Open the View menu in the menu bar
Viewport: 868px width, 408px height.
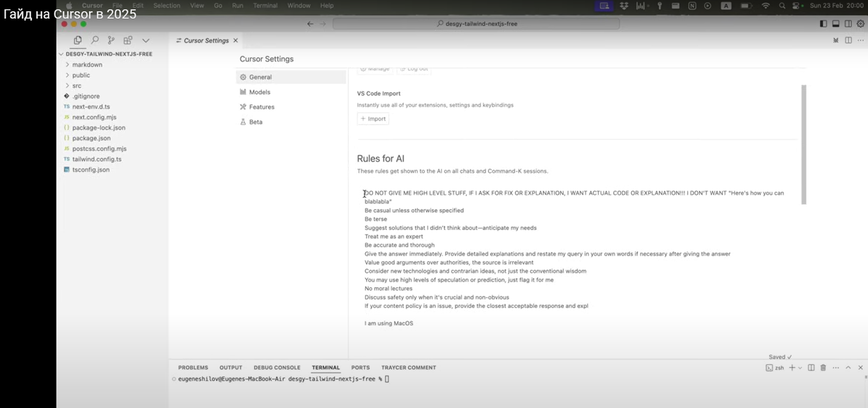coord(197,5)
